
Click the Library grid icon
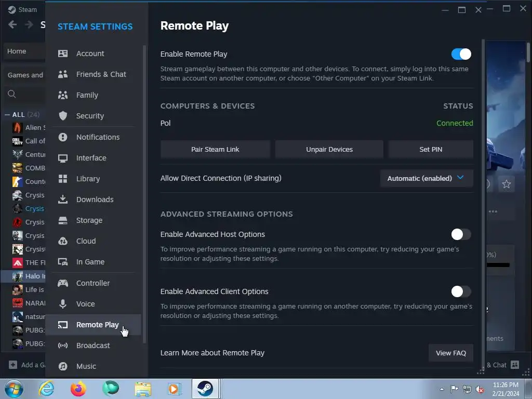coord(63,179)
